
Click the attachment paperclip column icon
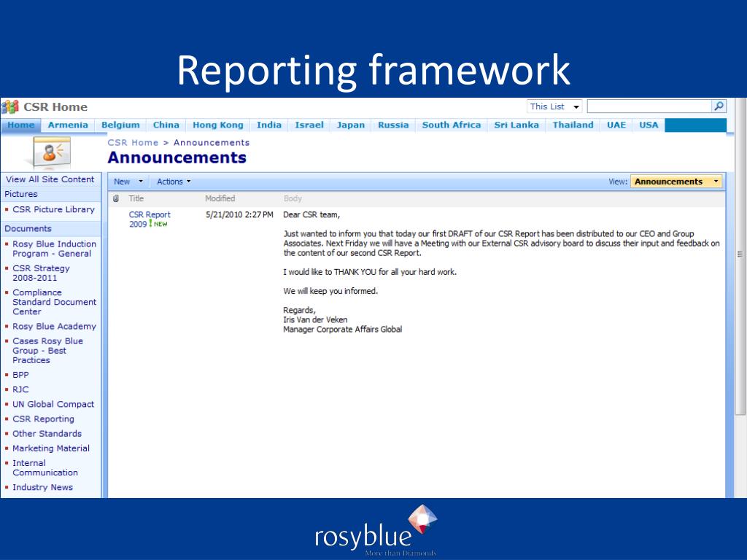coord(115,198)
